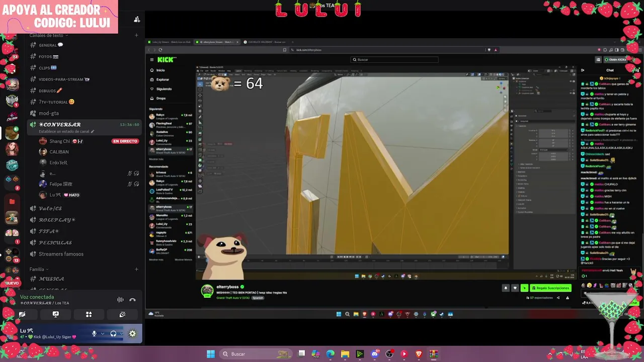Open Kick Siguiendo page
Viewport: 644px width, 362px height.
[x=163, y=89]
